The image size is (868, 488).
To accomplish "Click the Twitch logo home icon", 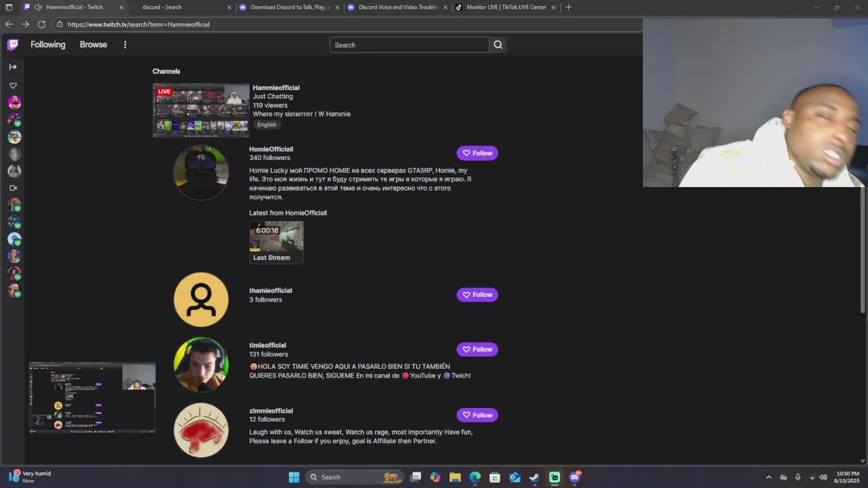I will pos(13,45).
